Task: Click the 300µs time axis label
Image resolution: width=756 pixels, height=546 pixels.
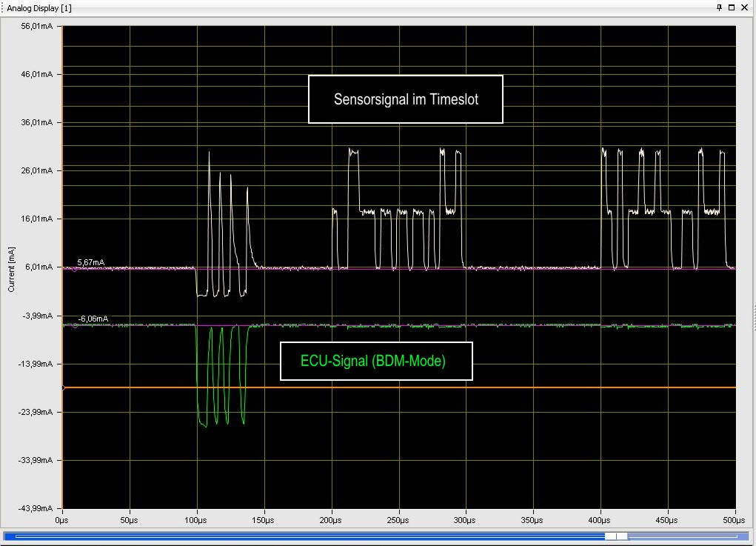Action: pos(465,520)
